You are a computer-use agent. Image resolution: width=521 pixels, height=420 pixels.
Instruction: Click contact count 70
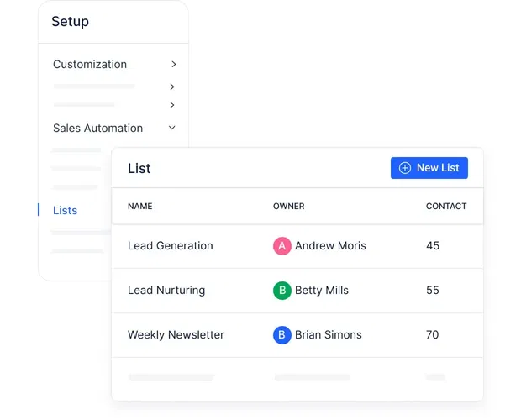pyautogui.click(x=432, y=335)
